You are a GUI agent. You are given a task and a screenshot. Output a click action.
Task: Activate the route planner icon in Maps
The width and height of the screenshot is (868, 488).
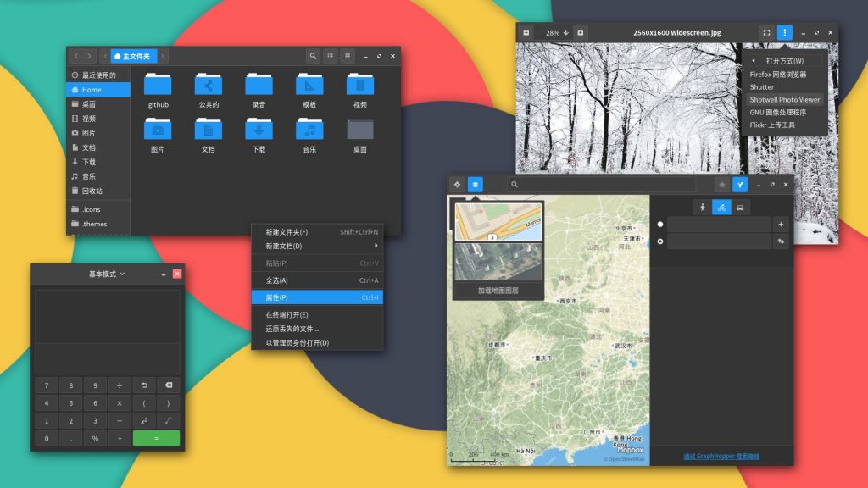(x=740, y=184)
